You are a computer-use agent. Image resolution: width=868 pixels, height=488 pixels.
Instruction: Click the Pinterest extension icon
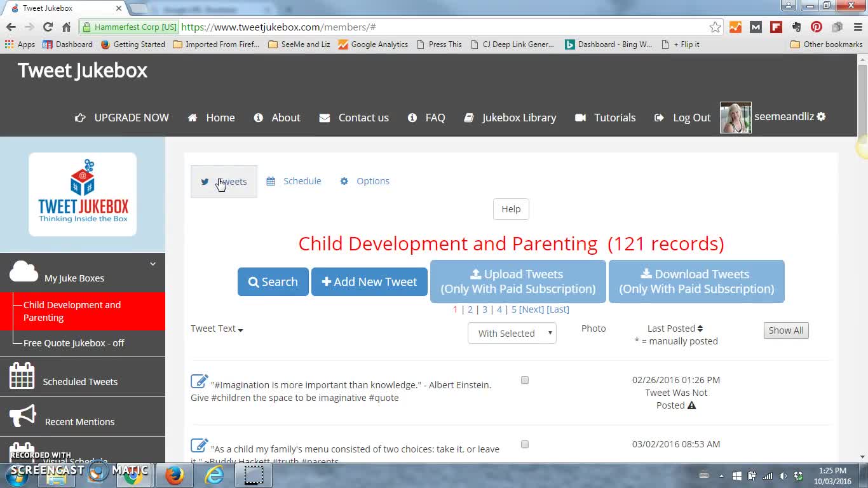pyautogui.click(x=817, y=27)
